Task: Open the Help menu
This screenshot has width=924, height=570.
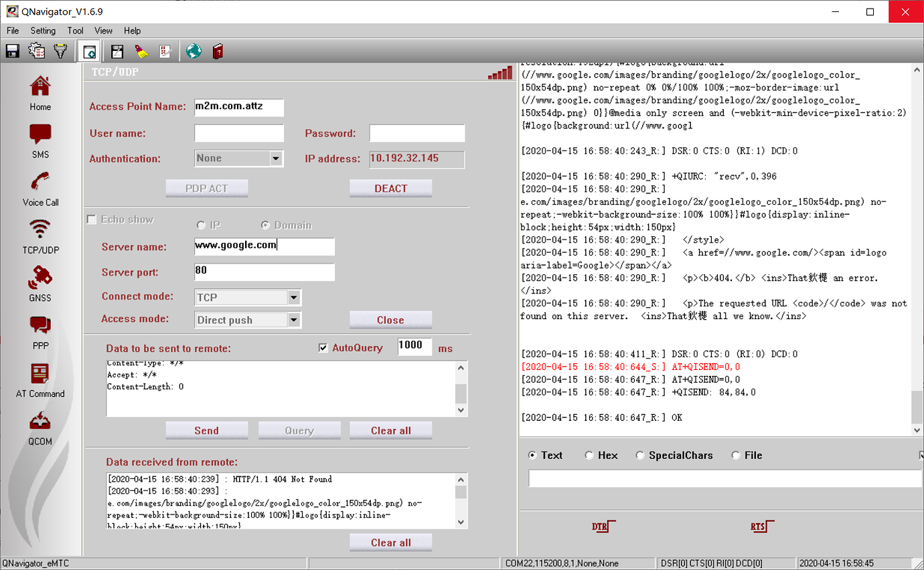Action: tap(132, 31)
